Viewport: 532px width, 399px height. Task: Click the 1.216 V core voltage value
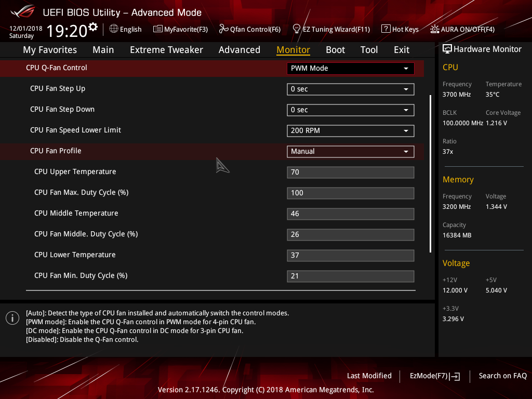[x=496, y=123]
